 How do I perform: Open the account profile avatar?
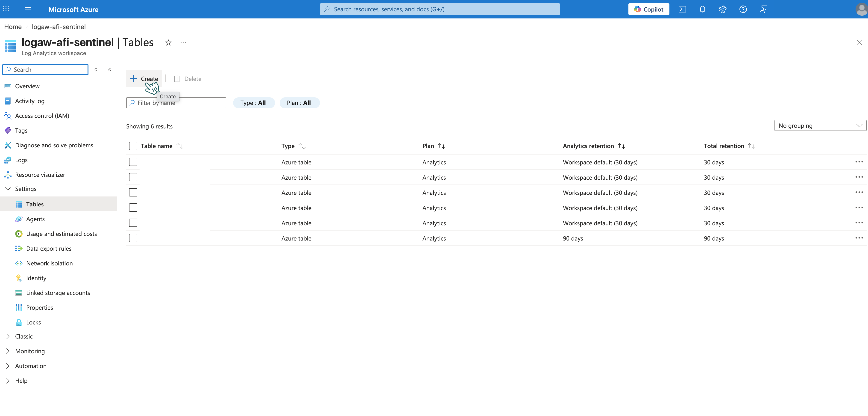(861, 9)
